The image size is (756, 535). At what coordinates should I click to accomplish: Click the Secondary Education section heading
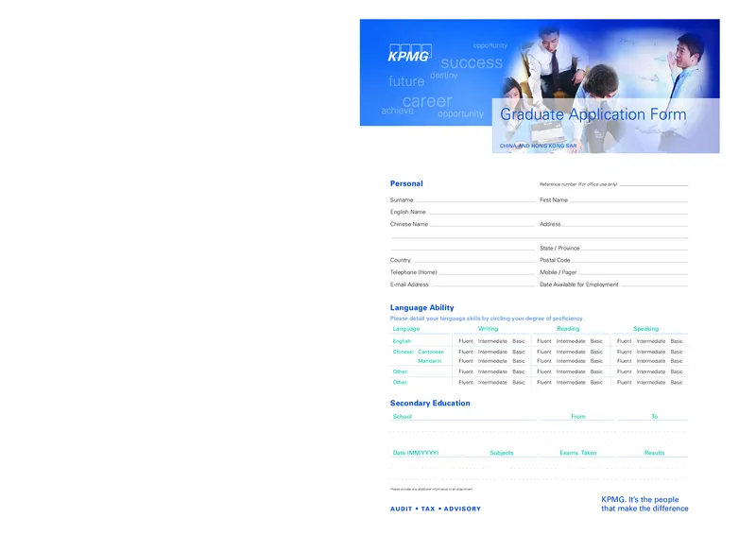[x=430, y=404]
